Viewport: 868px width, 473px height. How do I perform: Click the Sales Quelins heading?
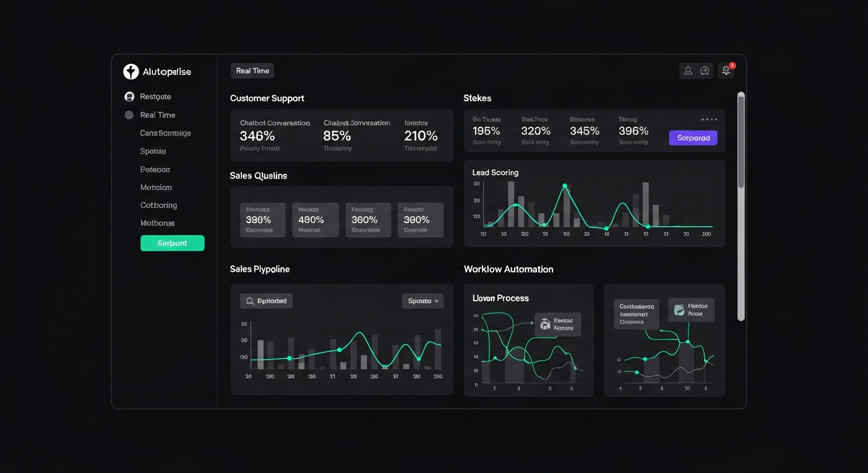coord(258,176)
